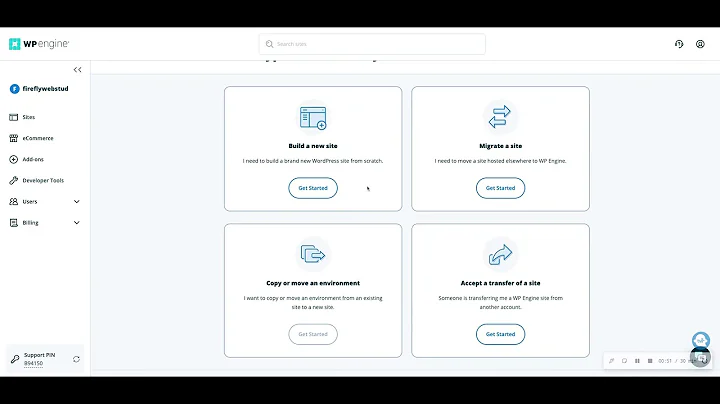This screenshot has height=404, width=720.
Task: Click the WP Engine logo
Action: click(39, 44)
